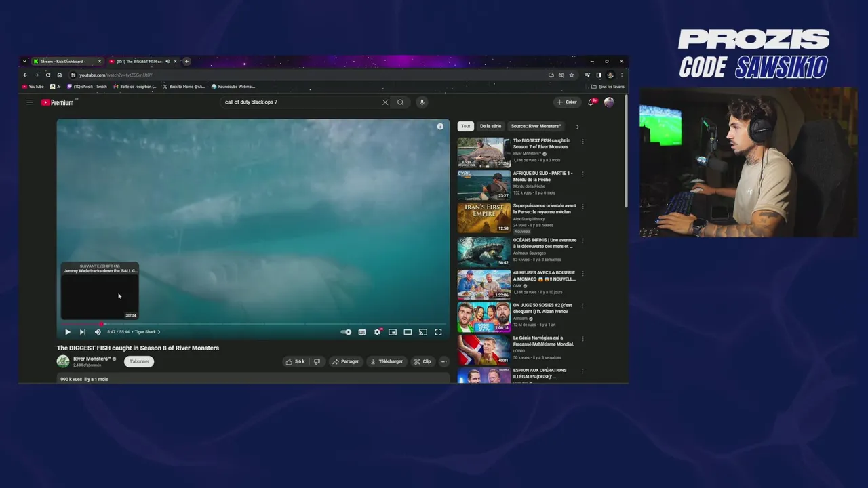Clear the search box text
The width and height of the screenshot is (868, 488).
pyautogui.click(x=385, y=102)
